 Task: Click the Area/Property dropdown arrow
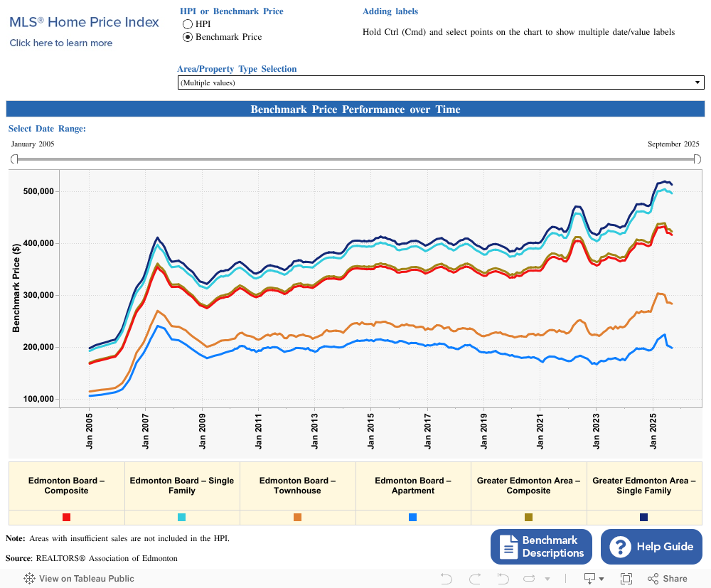tap(697, 82)
